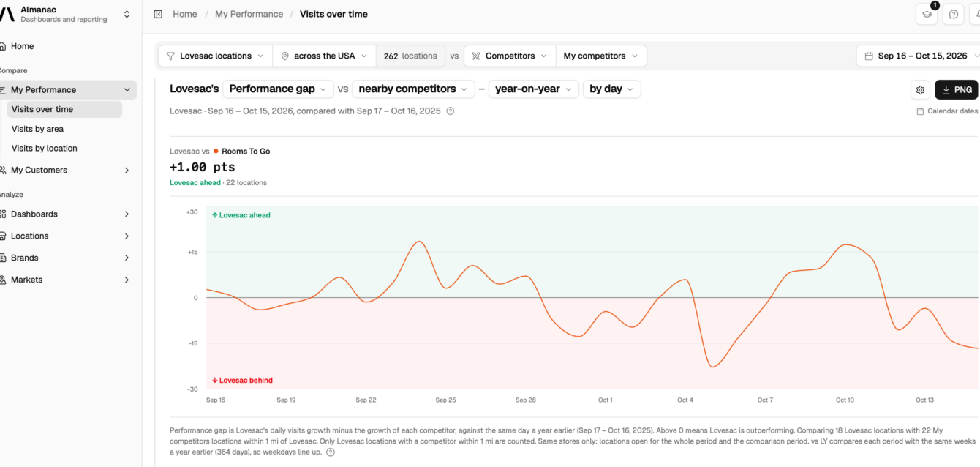Expand the My Customers sidebar section
The image size is (980, 467).
[68, 170]
